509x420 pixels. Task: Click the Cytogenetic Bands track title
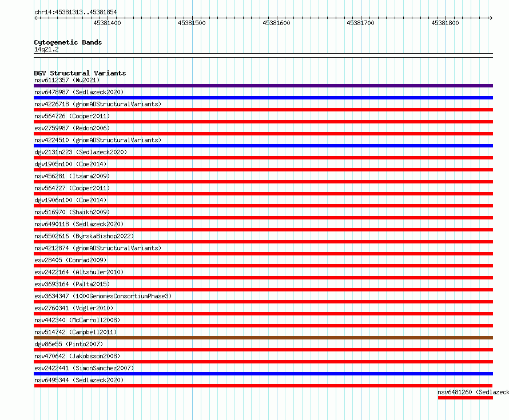pyautogui.click(x=68, y=42)
